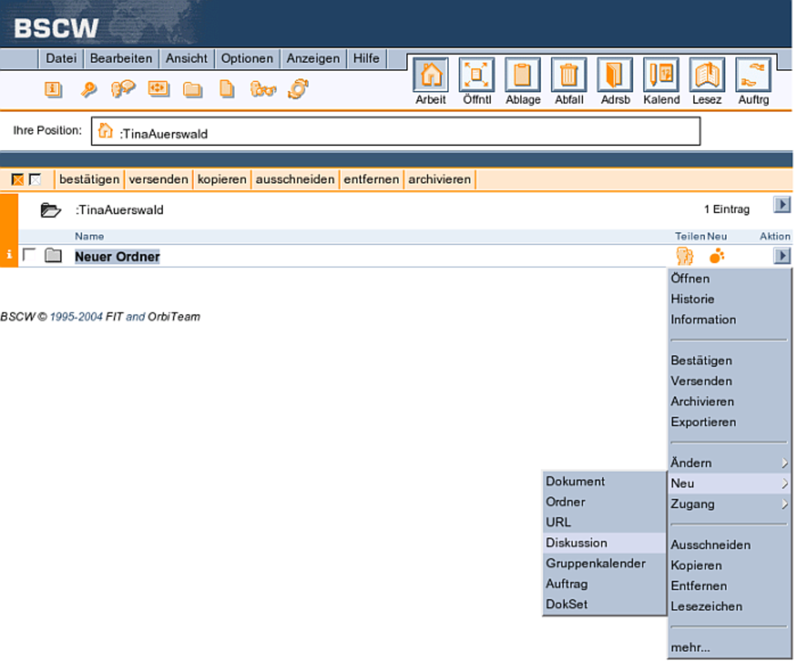Select all entries with checked box icon
This screenshot has height=672, width=797.
pos(18,179)
